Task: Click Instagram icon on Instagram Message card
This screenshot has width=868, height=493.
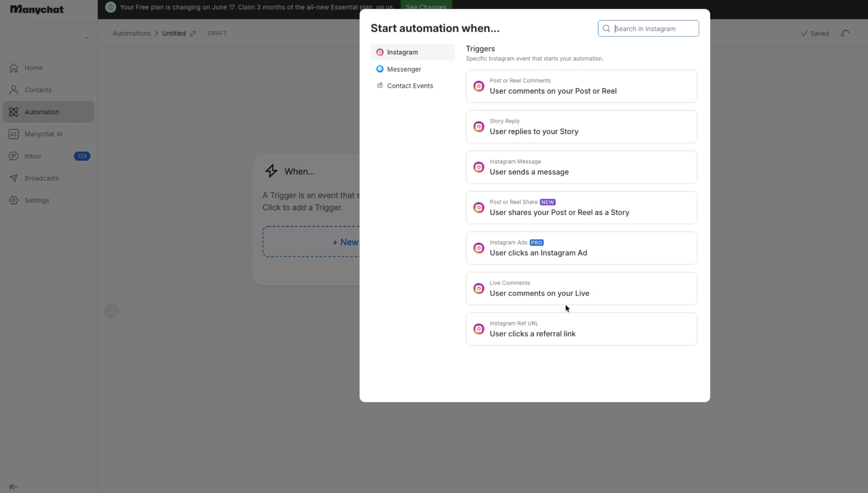Action: (x=479, y=167)
